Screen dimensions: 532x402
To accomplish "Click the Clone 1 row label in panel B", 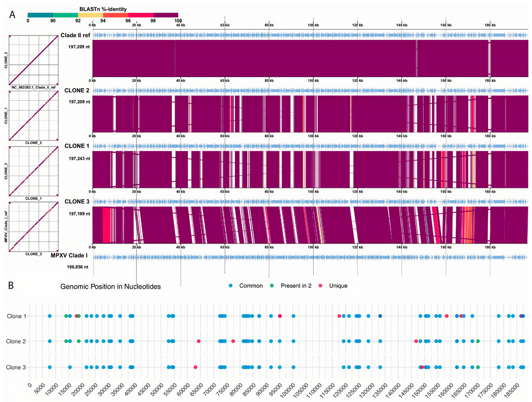I will coord(16,316).
